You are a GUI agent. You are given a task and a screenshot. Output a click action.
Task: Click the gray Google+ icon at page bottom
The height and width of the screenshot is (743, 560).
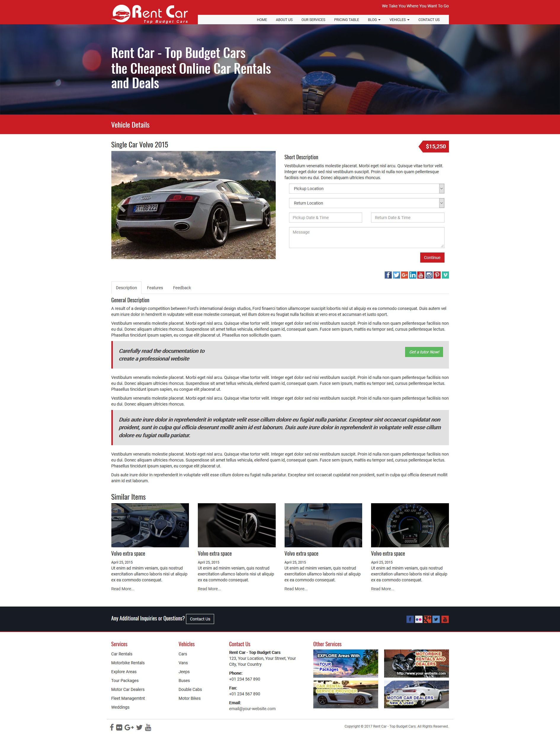[129, 727]
